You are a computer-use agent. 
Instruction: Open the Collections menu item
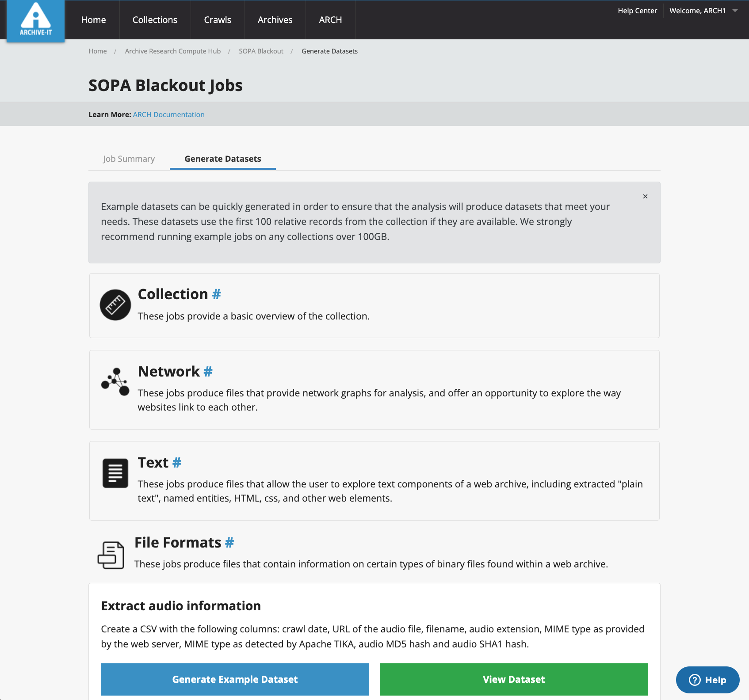(x=155, y=20)
